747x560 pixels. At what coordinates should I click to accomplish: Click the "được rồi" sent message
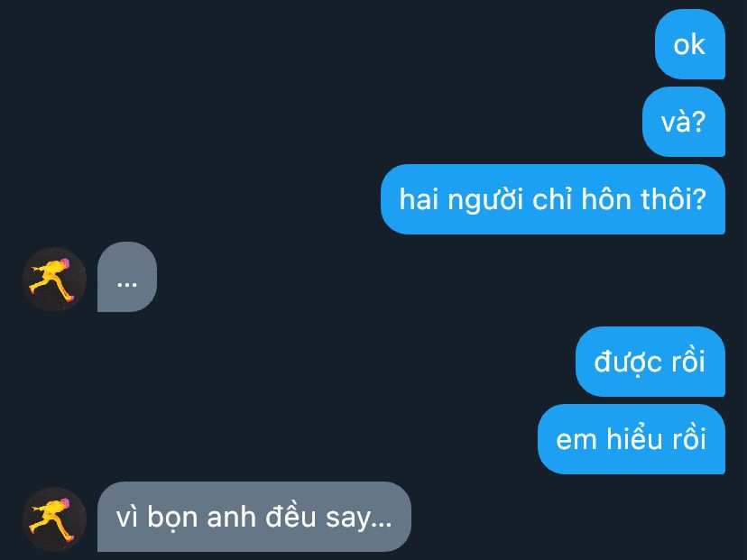pyautogui.click(x=650, y=362)
